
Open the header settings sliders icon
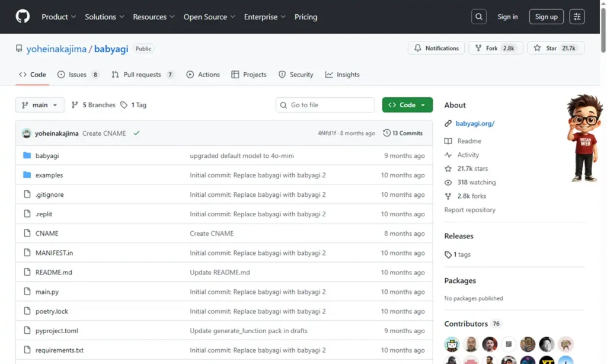[577, 17]
